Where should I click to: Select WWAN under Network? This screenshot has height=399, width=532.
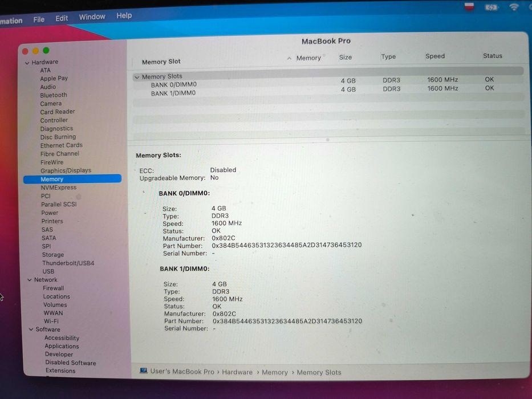[x=53, y=313]
